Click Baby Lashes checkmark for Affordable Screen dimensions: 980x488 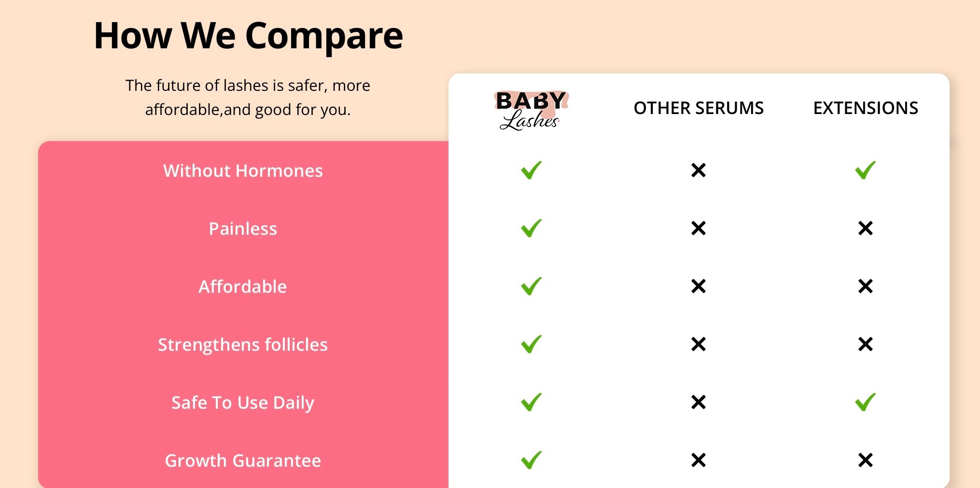[531, 286]
